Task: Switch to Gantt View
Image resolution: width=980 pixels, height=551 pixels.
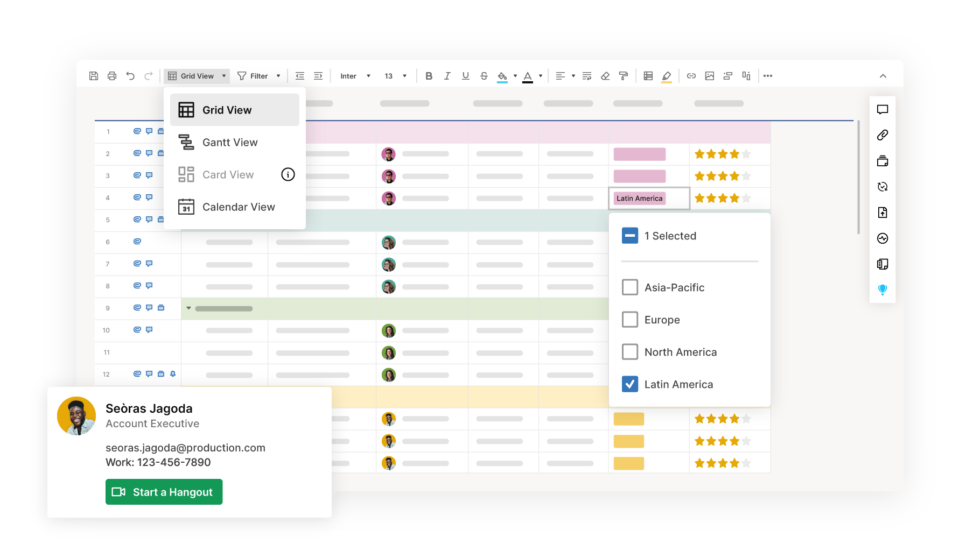Action: (230, 142)
